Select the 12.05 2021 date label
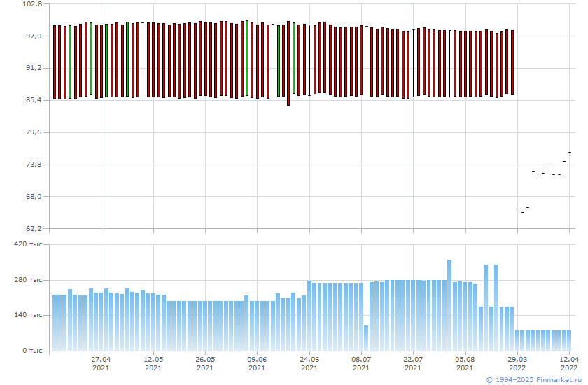Viewport: 588px width, 385px height. pyautogui.click(x=153, y=362)
